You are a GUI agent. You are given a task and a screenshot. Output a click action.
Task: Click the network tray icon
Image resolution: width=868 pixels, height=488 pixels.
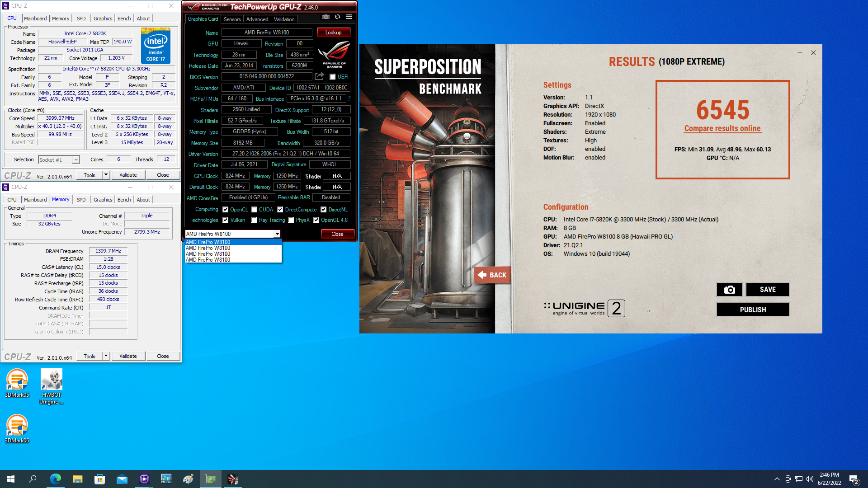(798, 479)
